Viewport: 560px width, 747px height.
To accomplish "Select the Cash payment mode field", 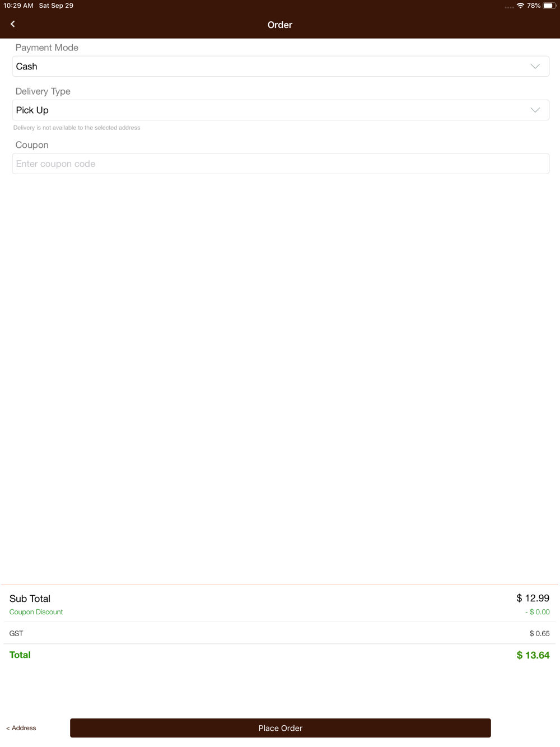I will point(281,66).
